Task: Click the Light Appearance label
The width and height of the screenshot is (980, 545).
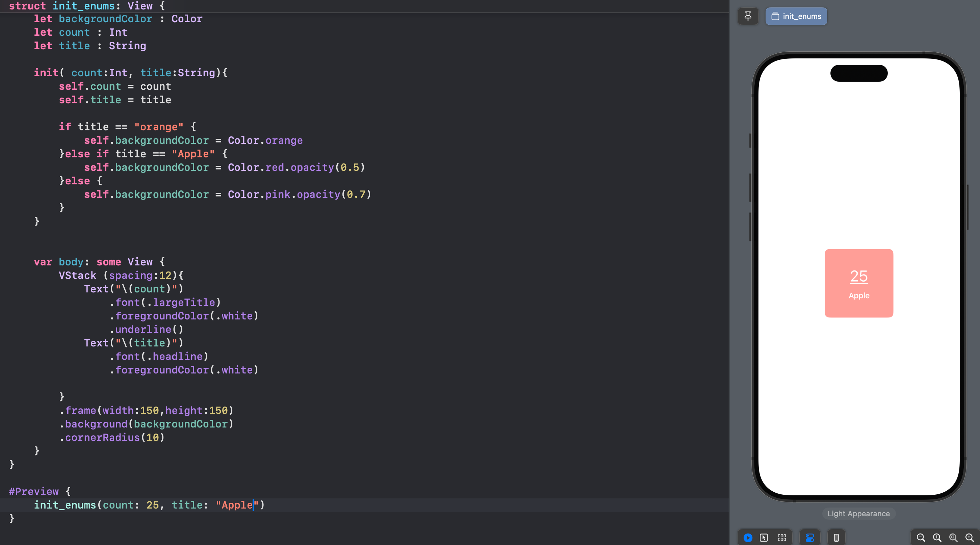Action: (859, 514)
